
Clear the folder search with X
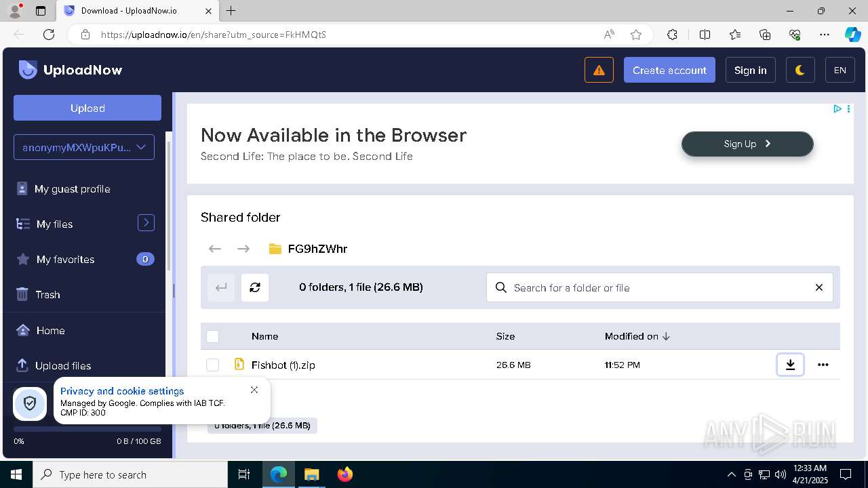[x=819, y=287]
